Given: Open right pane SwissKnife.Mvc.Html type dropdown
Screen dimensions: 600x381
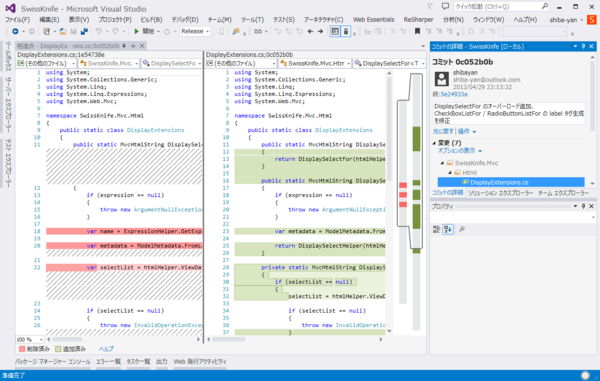Looking at the screenshot, I should coord(315,64).
